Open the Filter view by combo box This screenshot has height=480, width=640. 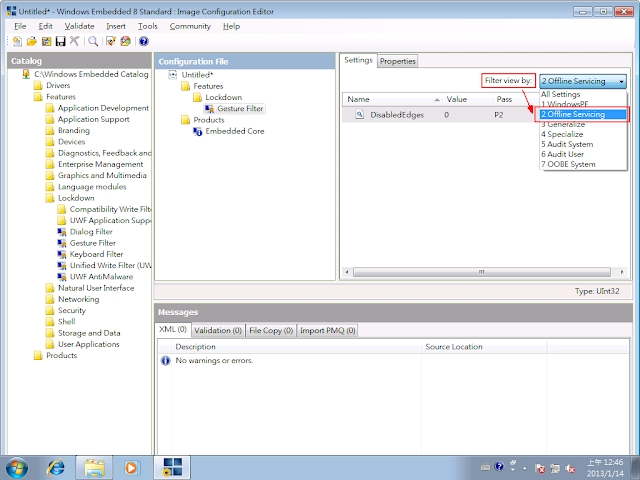pos(583,81)
